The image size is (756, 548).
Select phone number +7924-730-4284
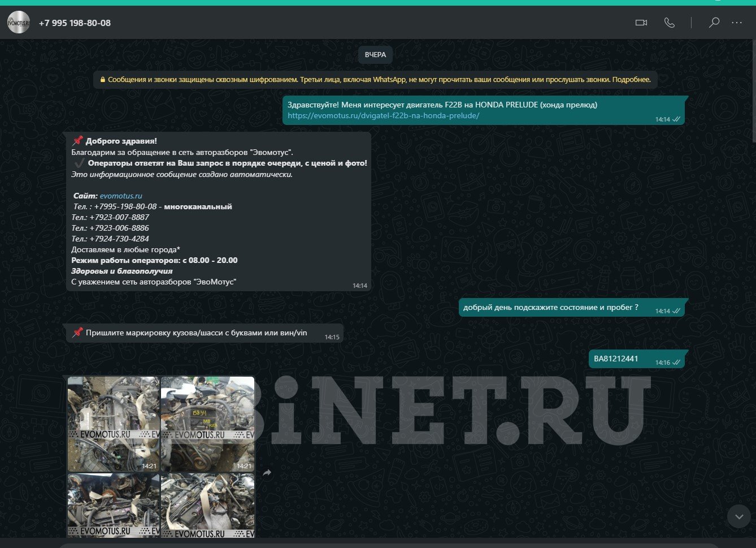click(x=119, y=239)
